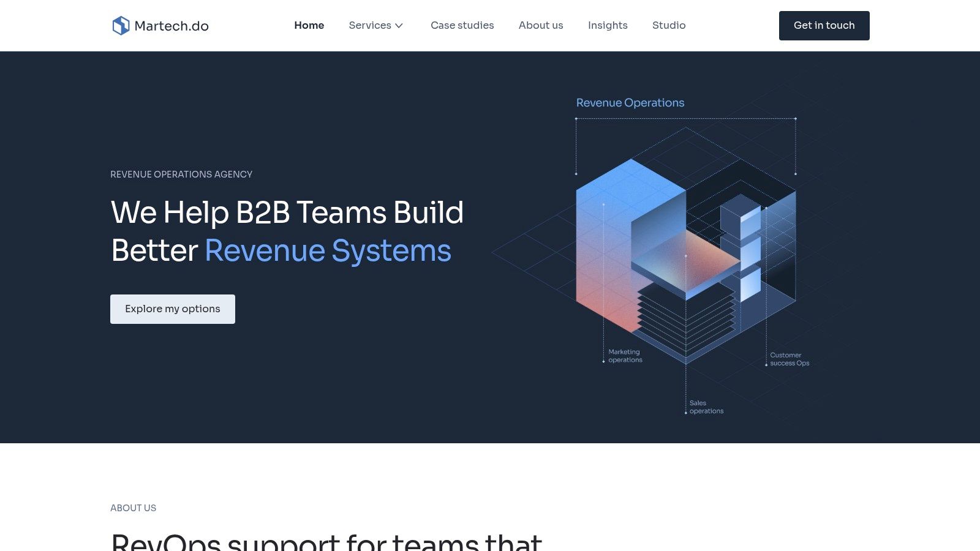Select the Revenue Operations diagram title
Screen dimensions: 980x551
coord(630,103)
